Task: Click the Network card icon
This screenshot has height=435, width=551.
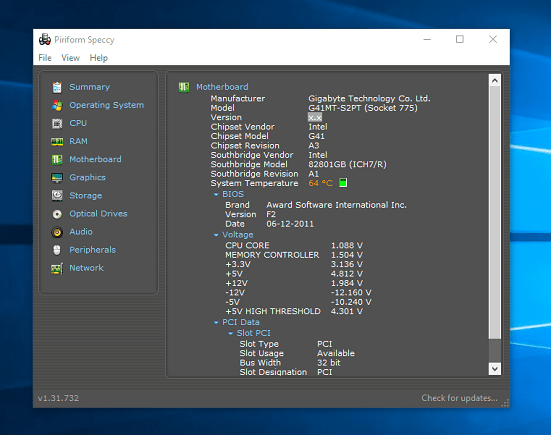Action: 57,268
